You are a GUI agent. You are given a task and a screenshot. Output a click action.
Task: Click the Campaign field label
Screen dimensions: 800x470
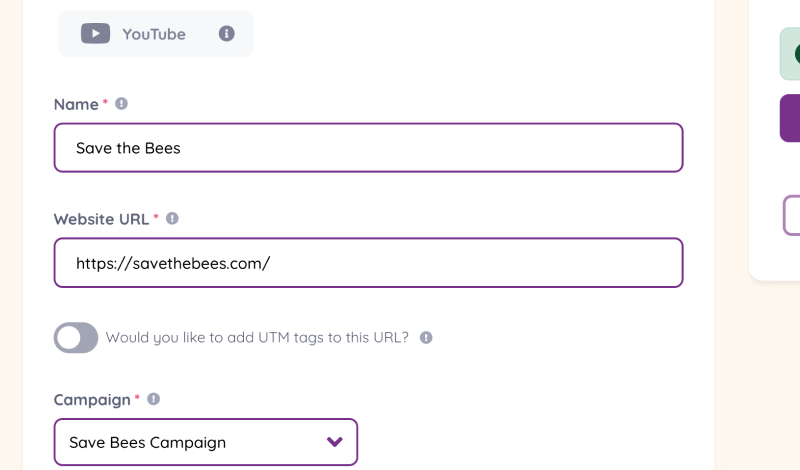92,400
